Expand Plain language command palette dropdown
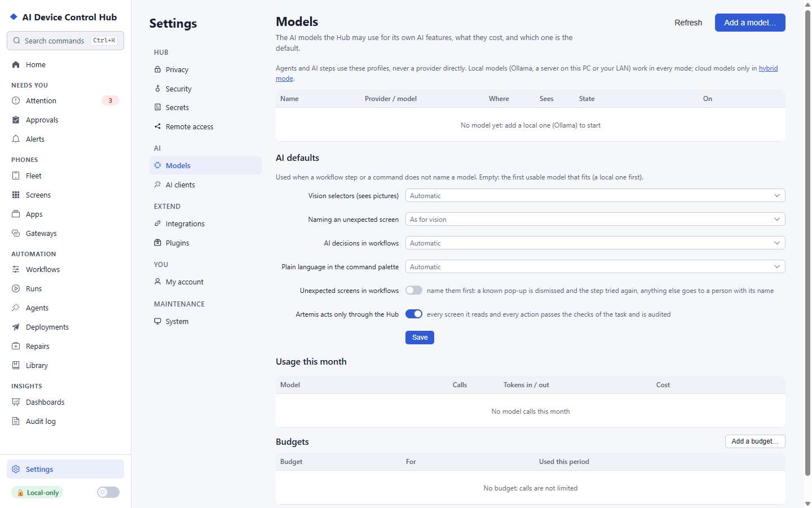The image size is (812, 508). point(595,267)
